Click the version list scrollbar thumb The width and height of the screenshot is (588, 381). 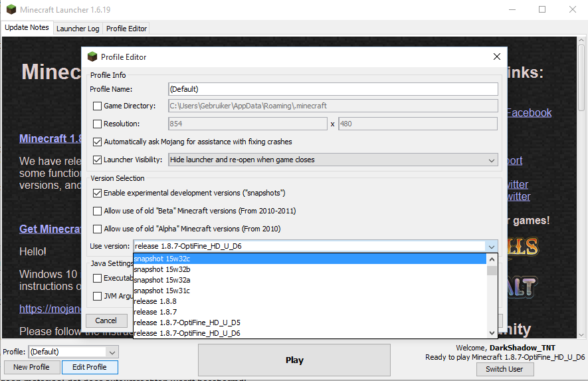[x=492, y=270]
